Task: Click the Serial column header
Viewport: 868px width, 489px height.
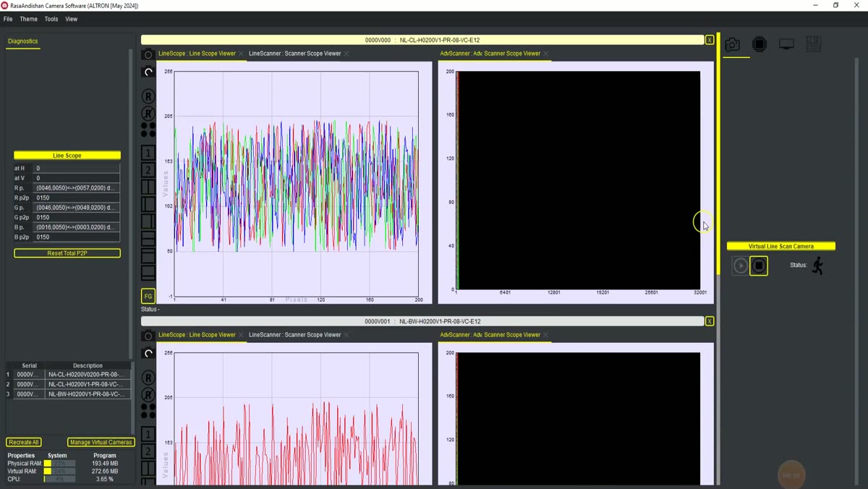Action: [x=29, y=365]
